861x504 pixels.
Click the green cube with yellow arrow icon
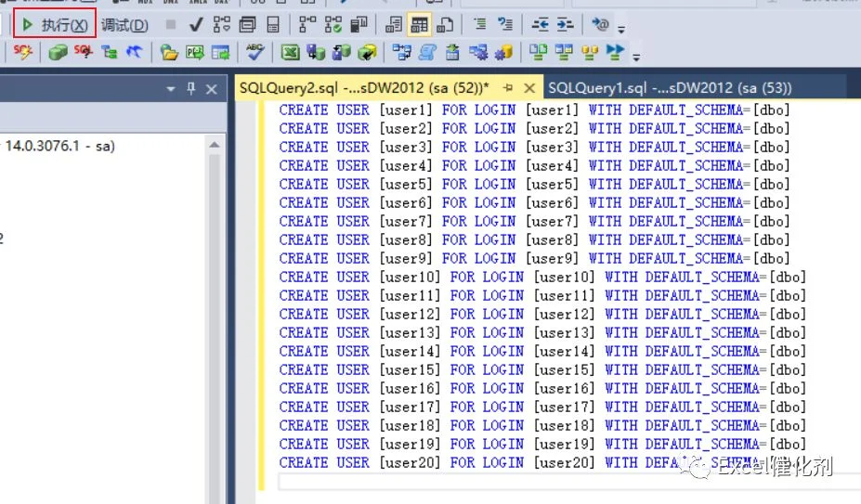point(367,52)
